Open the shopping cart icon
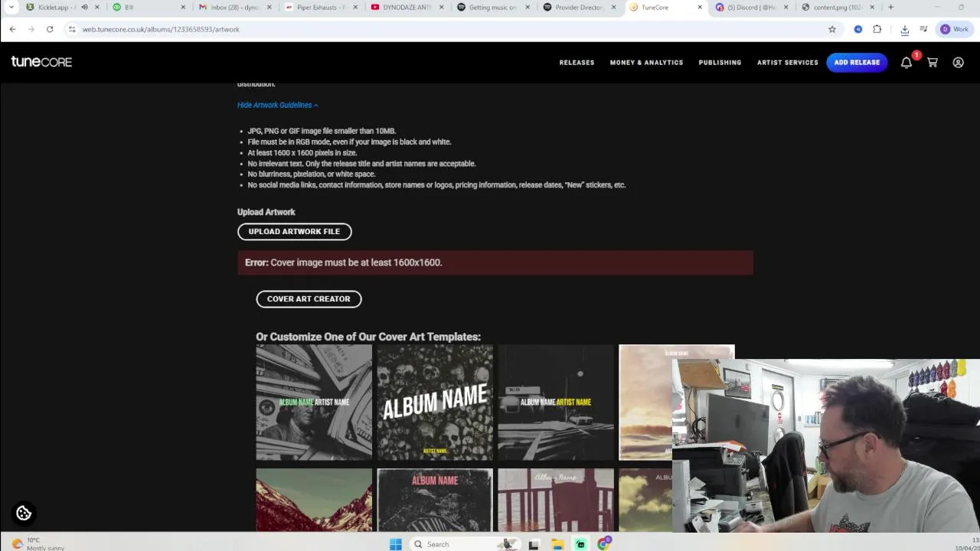The image size is (980, 551). coord(933,63)
